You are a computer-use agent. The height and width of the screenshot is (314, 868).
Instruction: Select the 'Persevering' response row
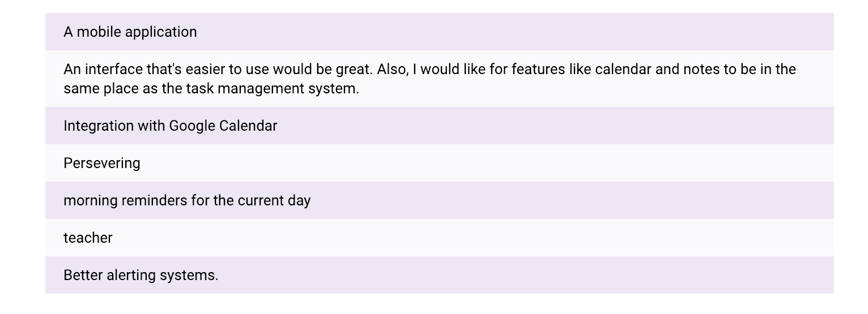pos(439,163)
